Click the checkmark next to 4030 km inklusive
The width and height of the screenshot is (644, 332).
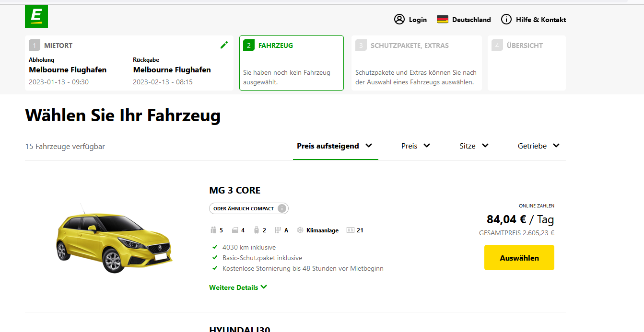(215, 248)
